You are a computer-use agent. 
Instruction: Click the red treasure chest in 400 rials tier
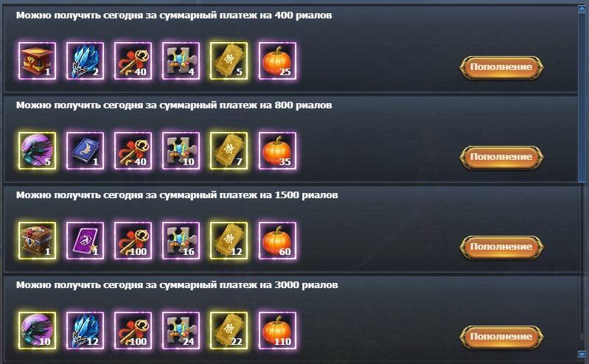pyautogui.click(x=37, y=61)
